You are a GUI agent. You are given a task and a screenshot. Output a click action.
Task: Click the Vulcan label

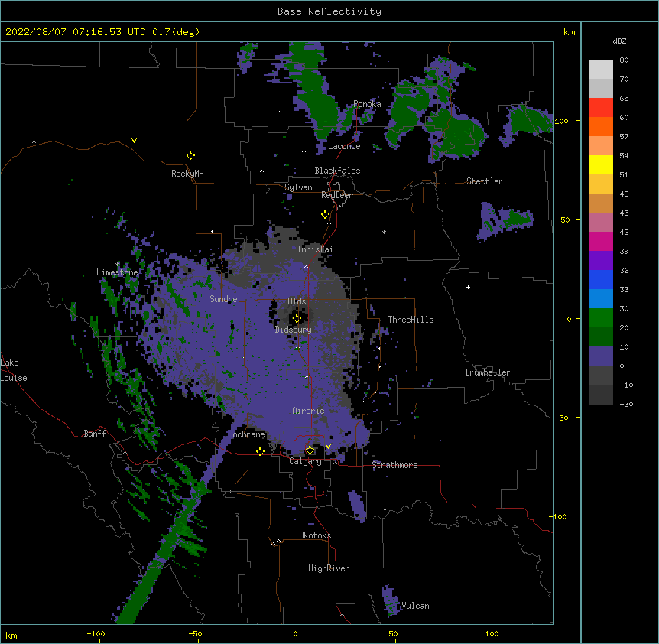[415, 606]
